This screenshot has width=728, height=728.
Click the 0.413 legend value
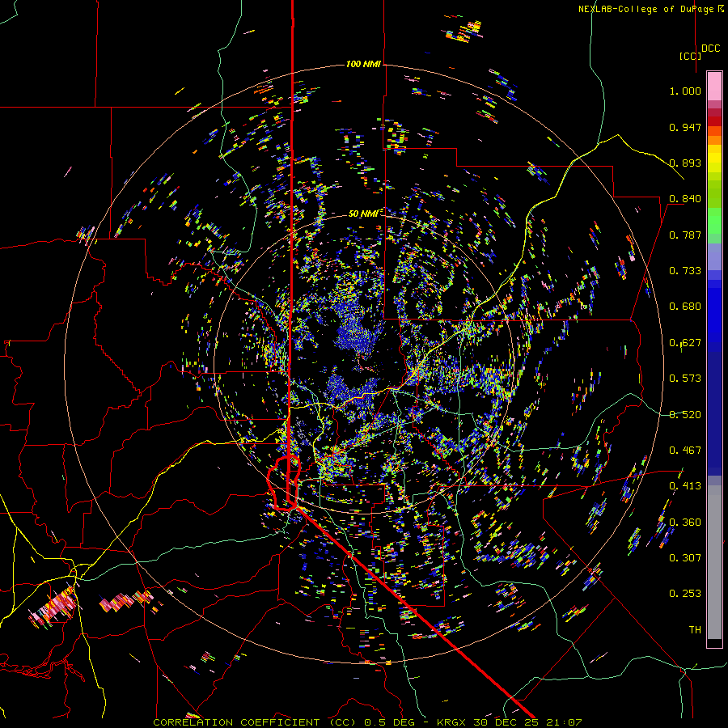[x=685, y=486]
